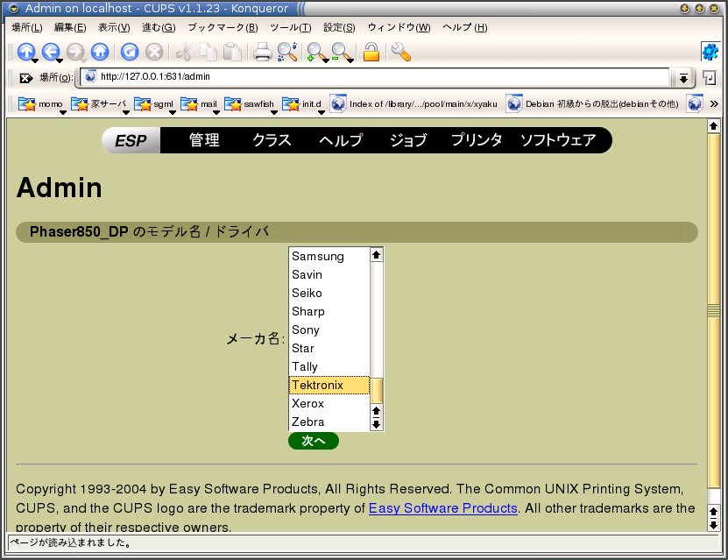Click the page's vertical scrollbar handle
The image size is (728, 560).
point(713,310)
